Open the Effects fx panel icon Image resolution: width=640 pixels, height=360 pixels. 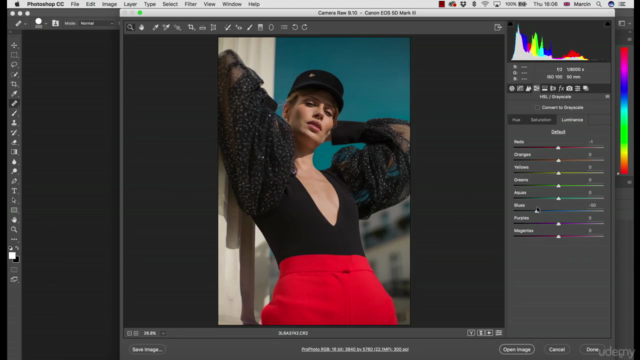(x=561, y=88)
